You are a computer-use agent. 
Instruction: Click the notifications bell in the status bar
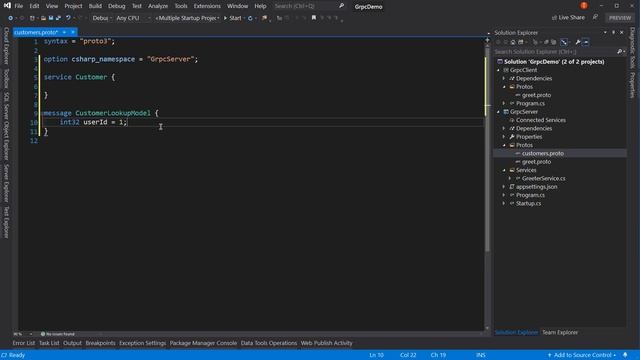click(625, 355)
